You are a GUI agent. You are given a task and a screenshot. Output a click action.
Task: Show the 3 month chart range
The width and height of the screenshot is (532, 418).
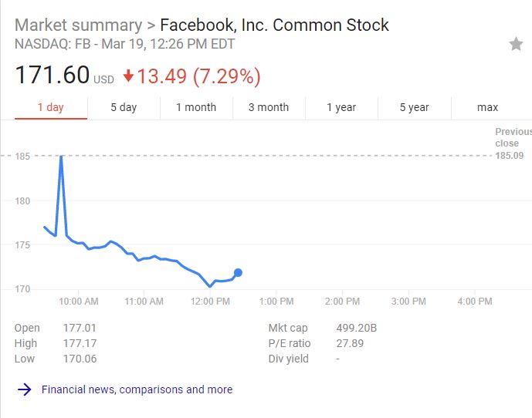[269, 107]
